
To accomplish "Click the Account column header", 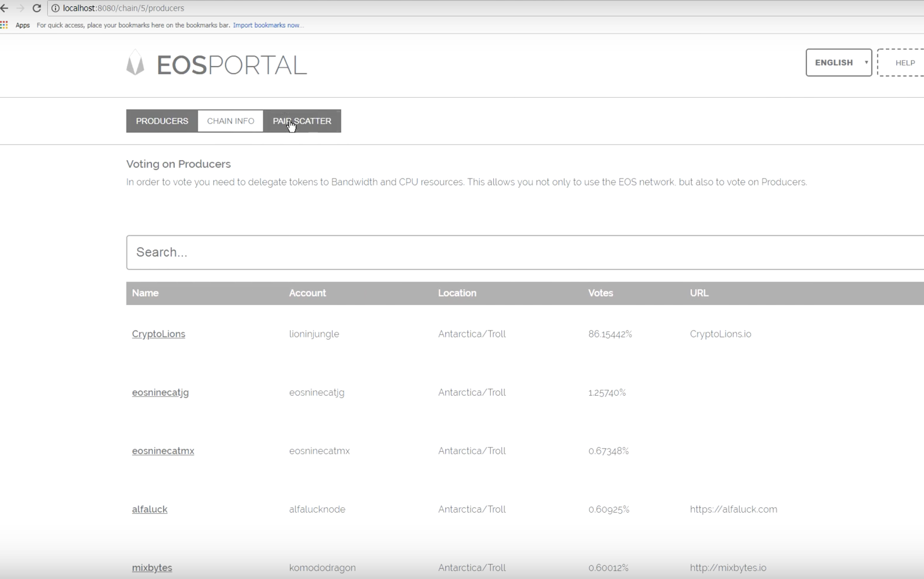I will [x=307, y=293].
